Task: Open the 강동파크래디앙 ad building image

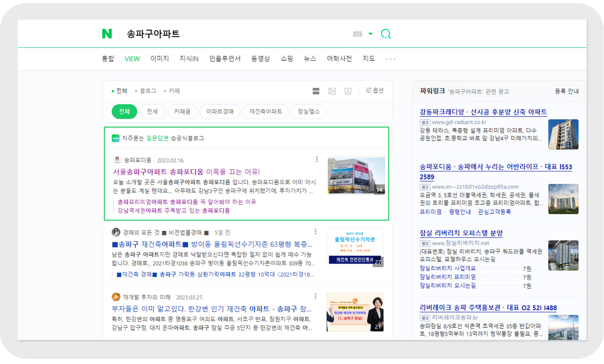Action: (563, 134)
